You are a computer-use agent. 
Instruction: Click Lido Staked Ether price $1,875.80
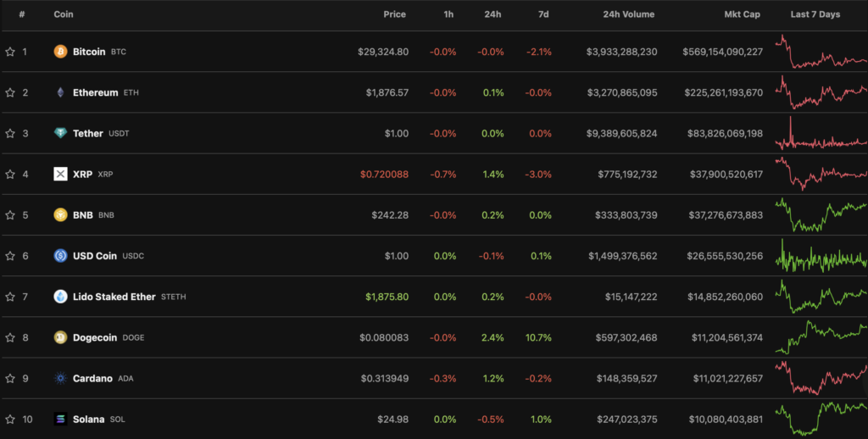(387, 297)
